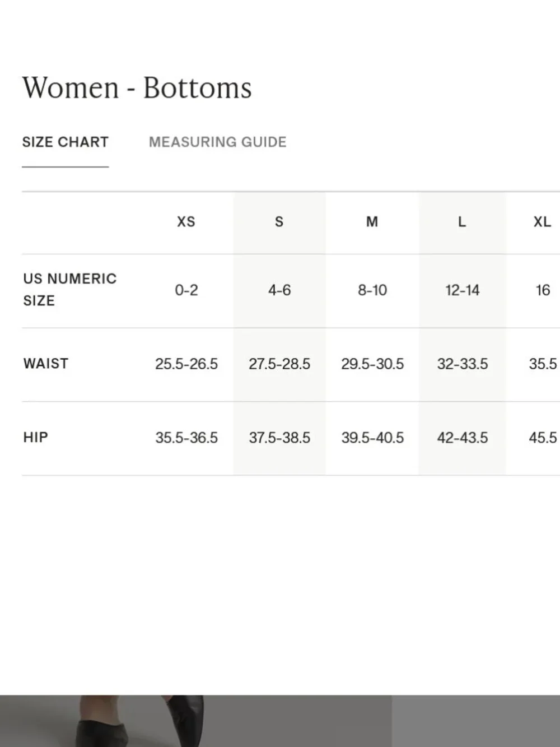Click the 42-43.5 hip measurement
The image size is (560, 747).
462,438
